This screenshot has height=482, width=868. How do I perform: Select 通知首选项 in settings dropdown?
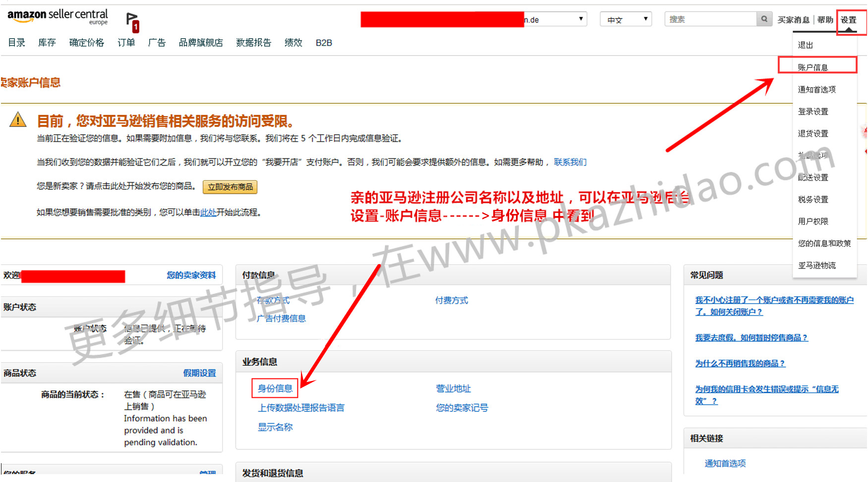tap(817, 90)
